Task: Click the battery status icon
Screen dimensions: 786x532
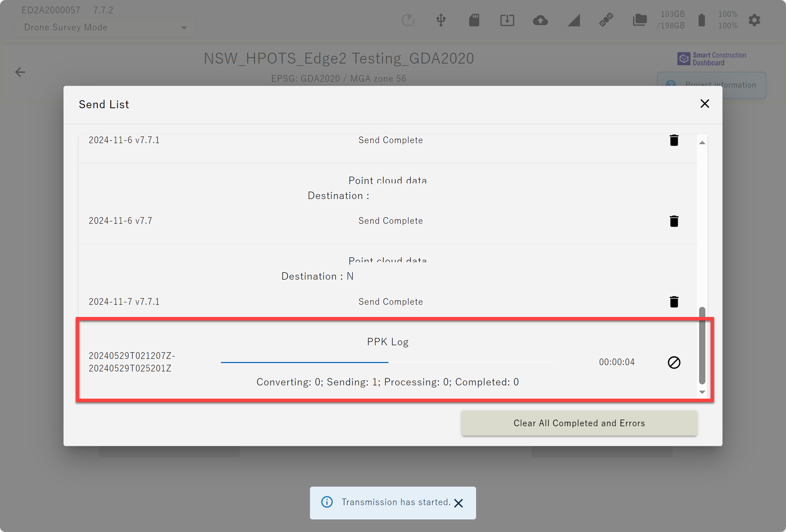Action: point(702,20)
